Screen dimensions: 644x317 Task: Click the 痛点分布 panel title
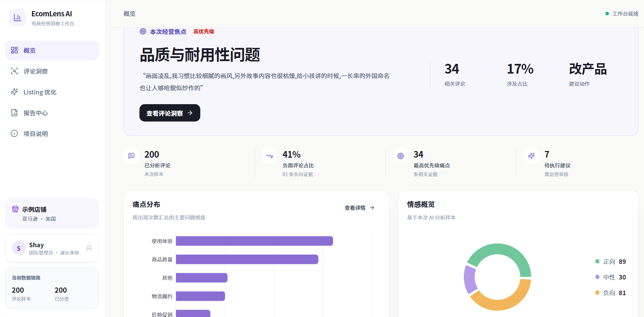point(146,205)
